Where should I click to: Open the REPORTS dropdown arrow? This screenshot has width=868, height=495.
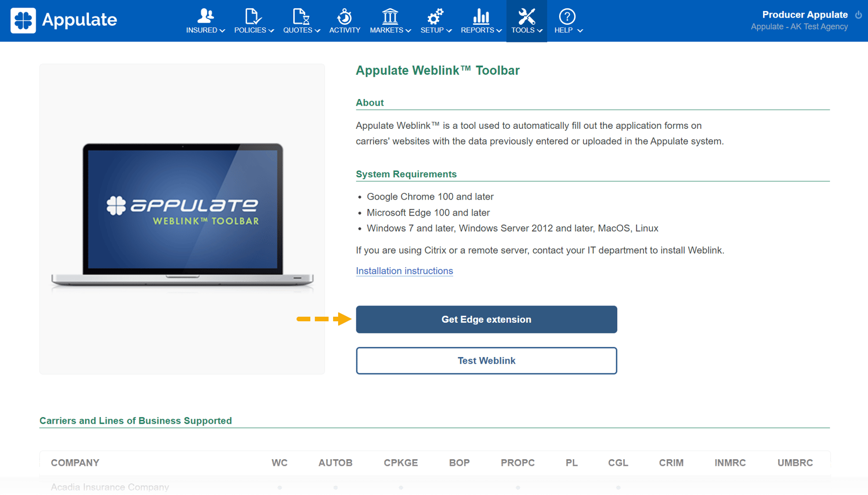pyautogui.click(x=499, y=31)
